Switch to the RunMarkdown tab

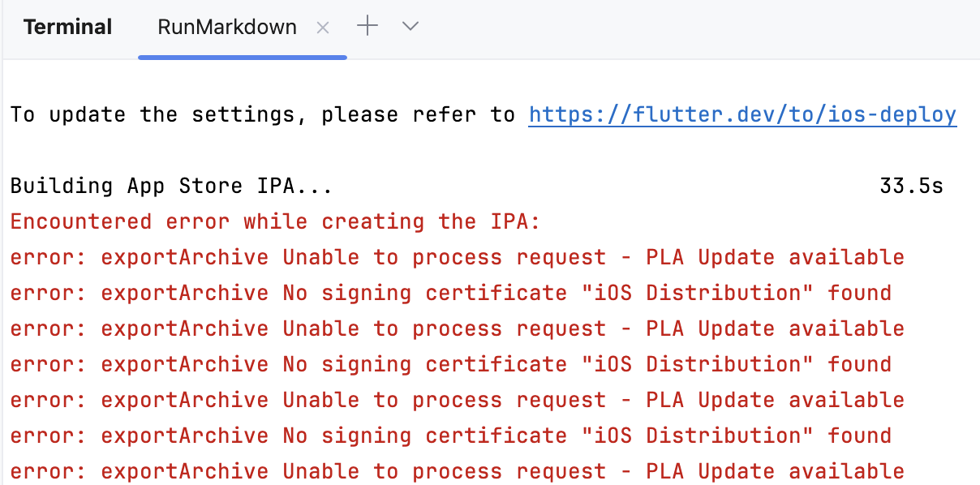pos(227,28)
